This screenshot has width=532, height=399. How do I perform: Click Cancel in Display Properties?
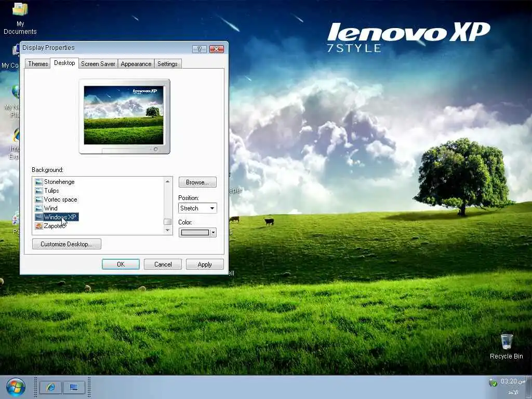tap(163, 264)
